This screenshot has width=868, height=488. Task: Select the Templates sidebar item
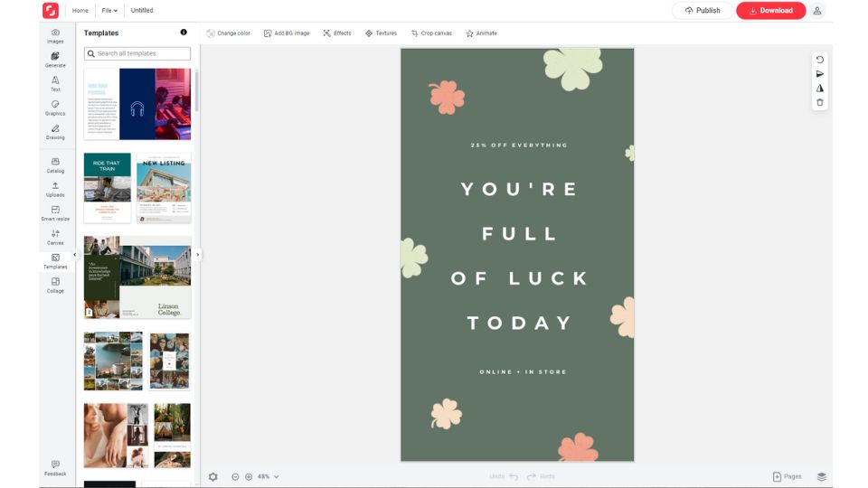coord(55,261)
